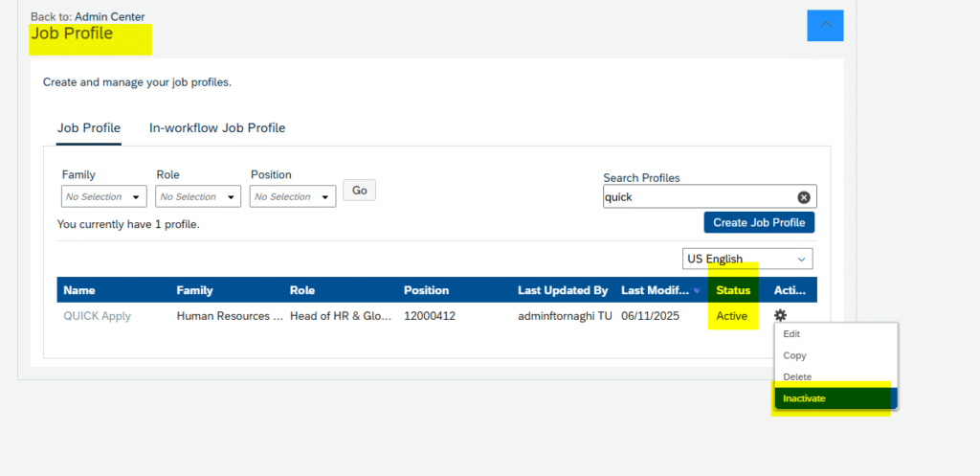Choose Edit from the actions menu

coord(791,334)
